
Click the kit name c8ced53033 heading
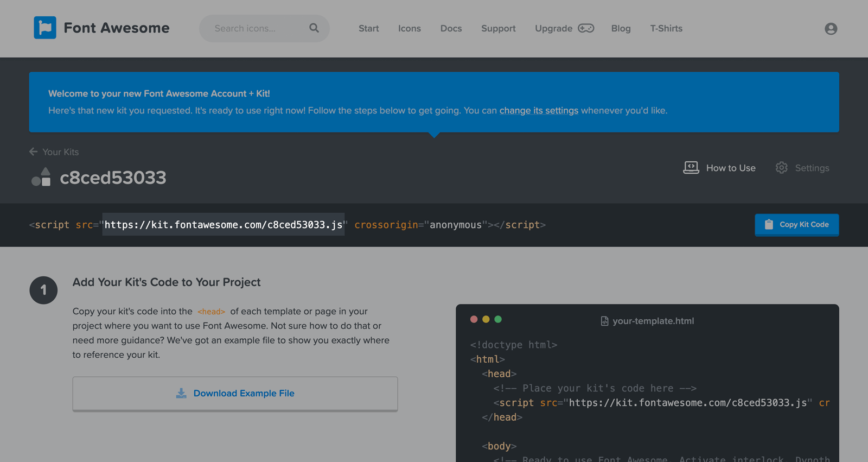coord(113,178)
